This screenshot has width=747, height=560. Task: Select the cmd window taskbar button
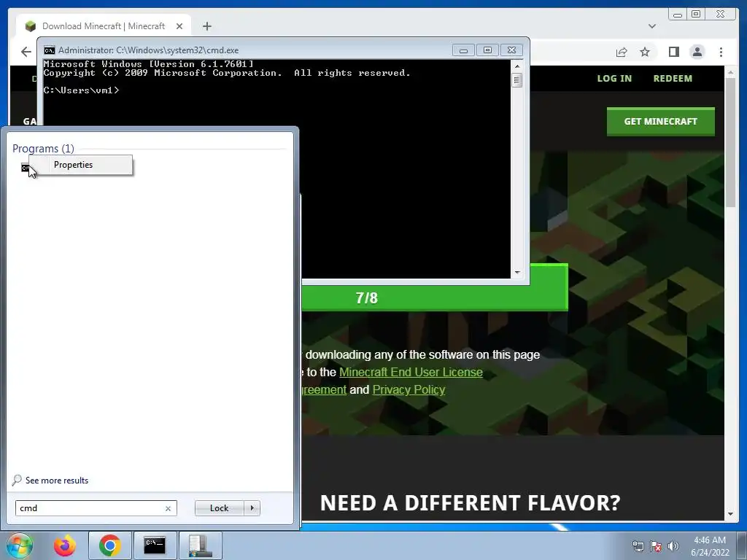155,545
